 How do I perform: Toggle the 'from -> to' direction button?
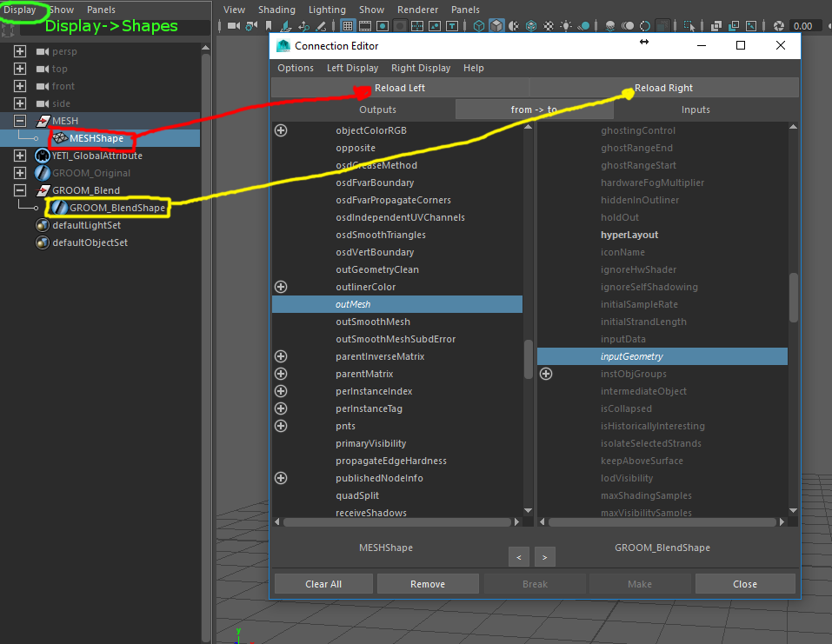pos(534,110)
